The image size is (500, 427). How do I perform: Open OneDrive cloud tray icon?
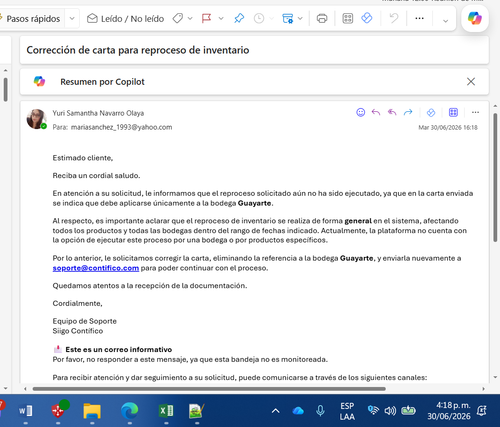pos(298,411)
